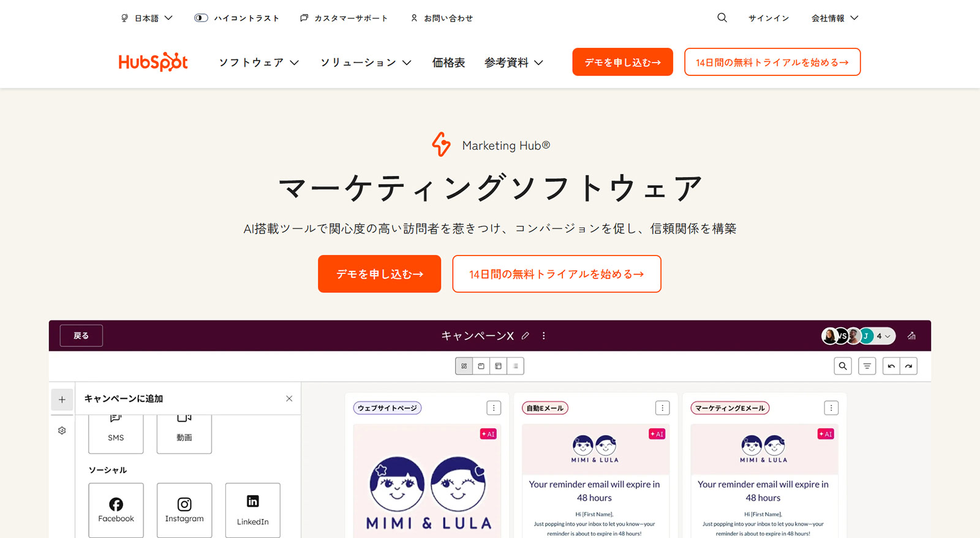Click the Marketing Hub bolt icon
The height and width of the screenshot is (538, 980).
coord(441,145)
